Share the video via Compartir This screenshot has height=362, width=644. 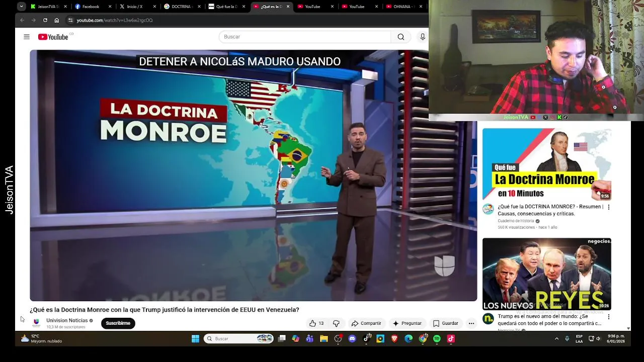tap(366, 323)
